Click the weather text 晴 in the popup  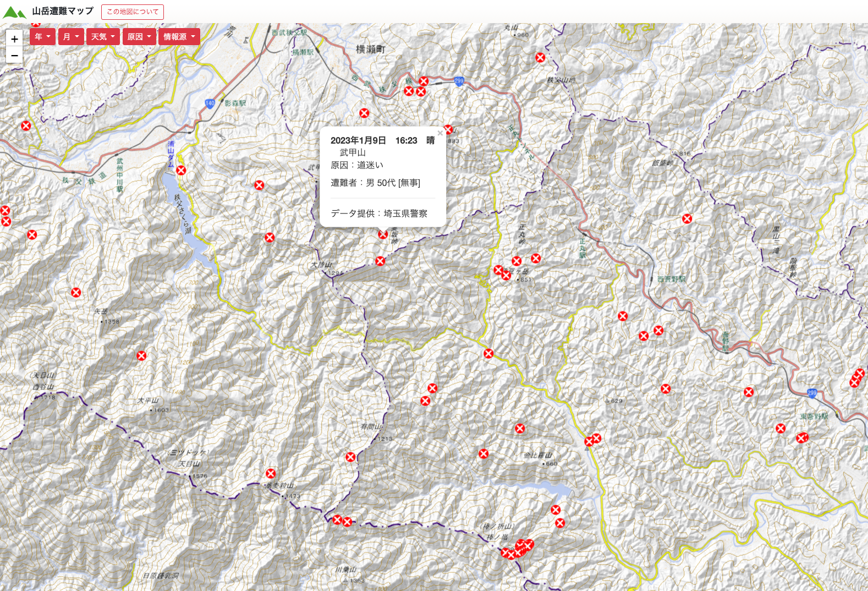point(430,141)
